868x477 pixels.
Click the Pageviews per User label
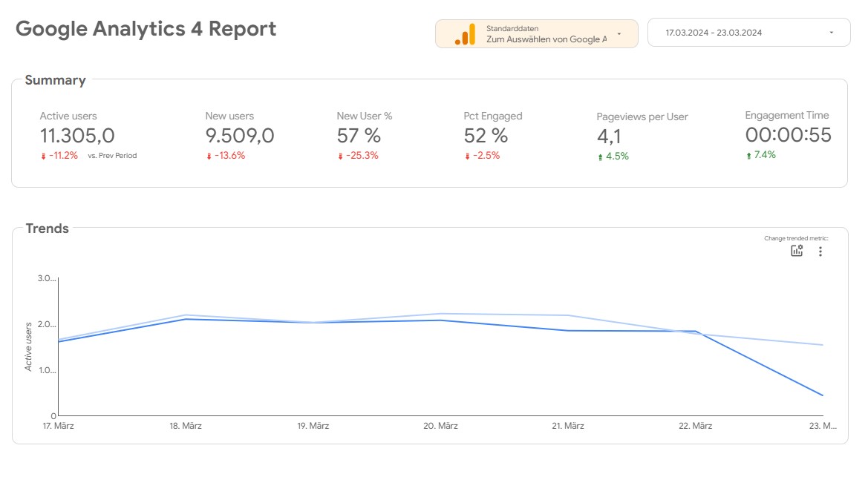(642, 116)
